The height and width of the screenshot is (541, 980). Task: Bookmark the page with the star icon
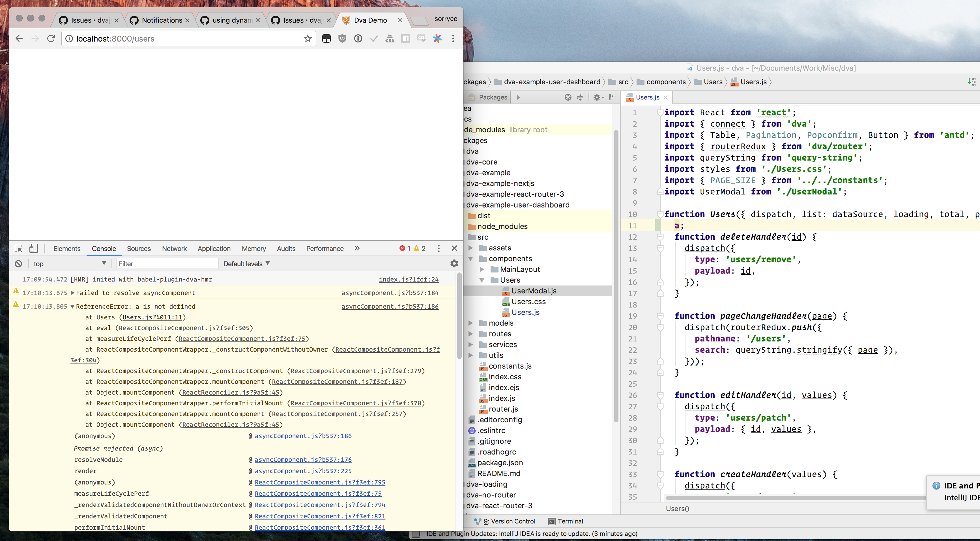(308, 38)
